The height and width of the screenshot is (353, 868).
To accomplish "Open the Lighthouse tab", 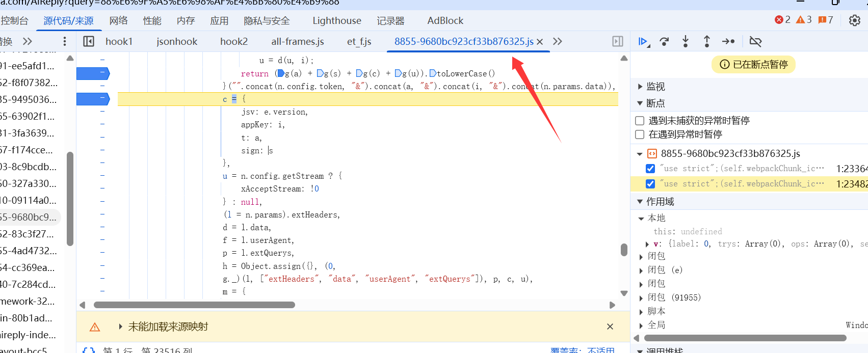I will (337, 20).
